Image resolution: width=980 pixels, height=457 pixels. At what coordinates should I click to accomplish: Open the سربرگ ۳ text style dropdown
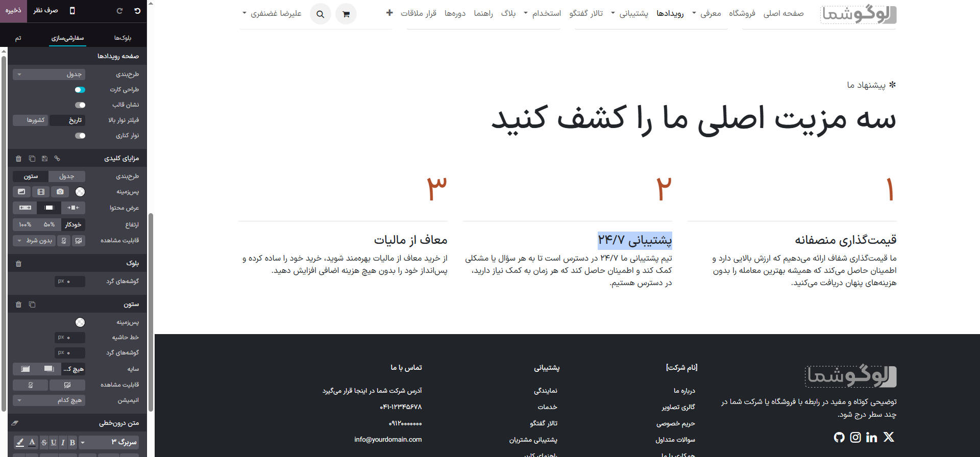pos(109,442)
